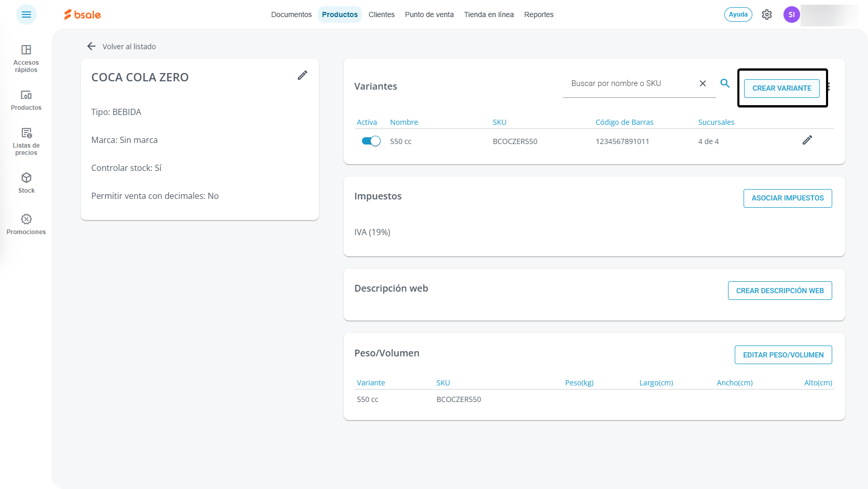Click the Variante column header
Image resolution: width=868 pixels, height=489 pixels.
click(x=371, y=383)
